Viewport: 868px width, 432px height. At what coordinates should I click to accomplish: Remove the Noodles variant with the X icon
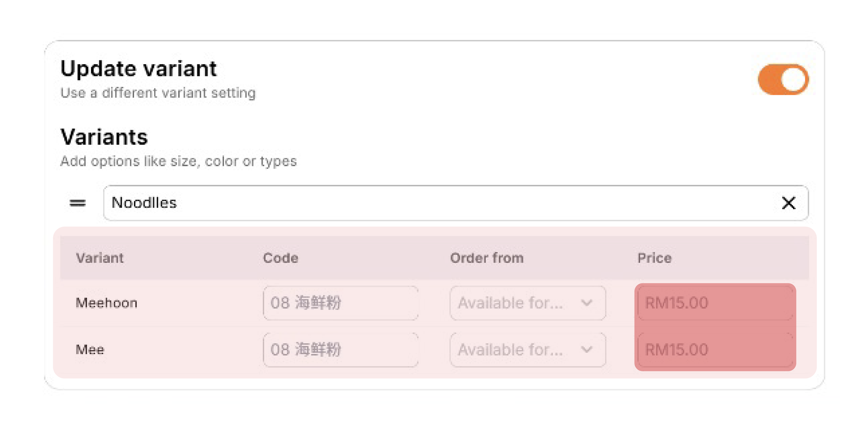788,203
